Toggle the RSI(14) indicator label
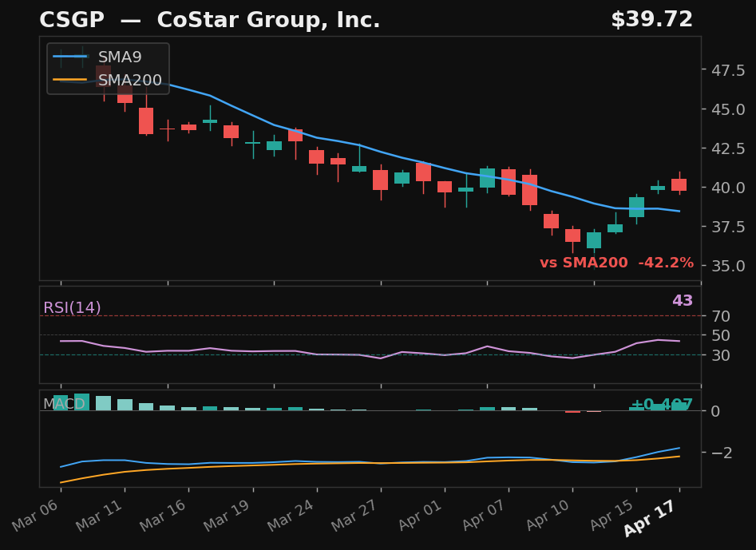 [x=73, y=307]
